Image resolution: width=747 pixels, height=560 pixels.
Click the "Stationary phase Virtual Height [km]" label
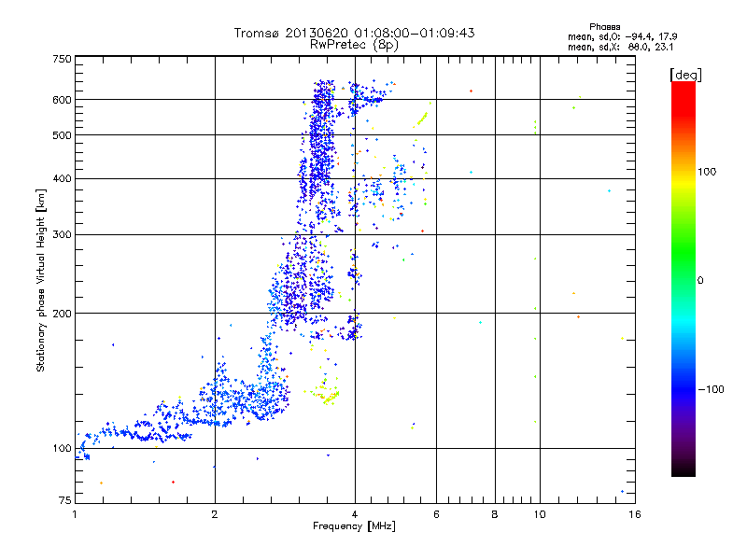[41, 280]
